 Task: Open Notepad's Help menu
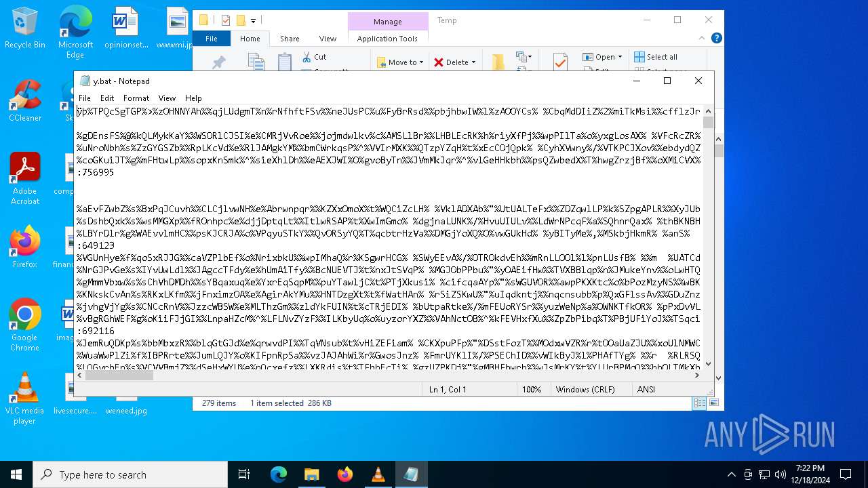coord(193,98)
